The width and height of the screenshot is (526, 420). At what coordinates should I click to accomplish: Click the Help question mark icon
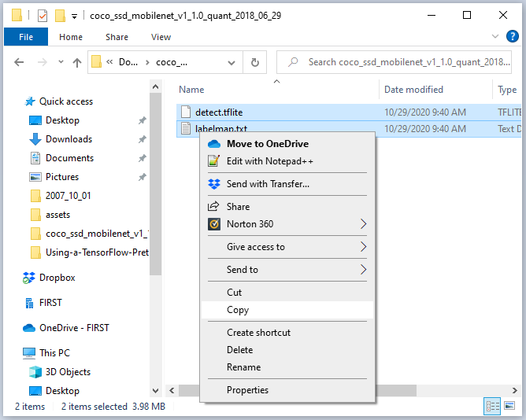(512, 36)
